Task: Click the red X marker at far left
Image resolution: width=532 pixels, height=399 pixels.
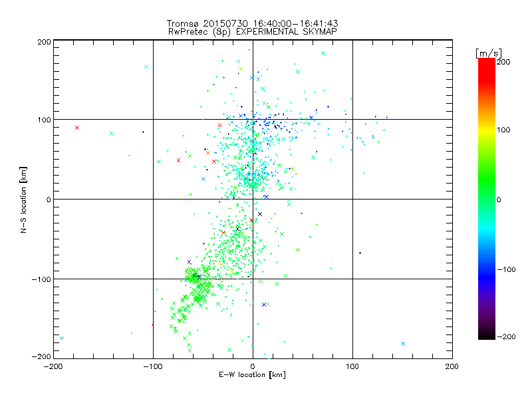Action: click(x=77, y=128)
